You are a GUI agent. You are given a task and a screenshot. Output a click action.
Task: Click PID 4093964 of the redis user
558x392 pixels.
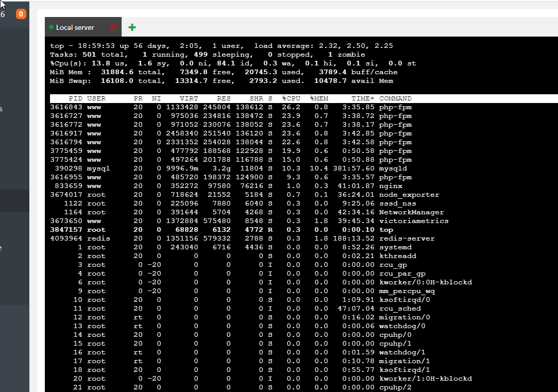click(x=66, y=238)
